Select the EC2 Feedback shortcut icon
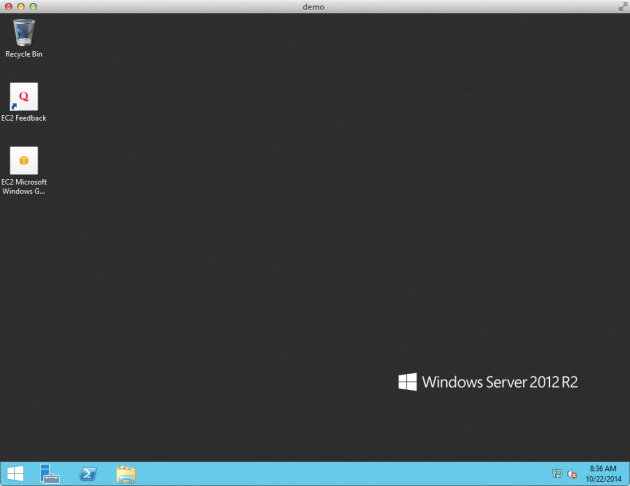The height and width of the screenshot is (486, 630). click(x=24, y=97)
